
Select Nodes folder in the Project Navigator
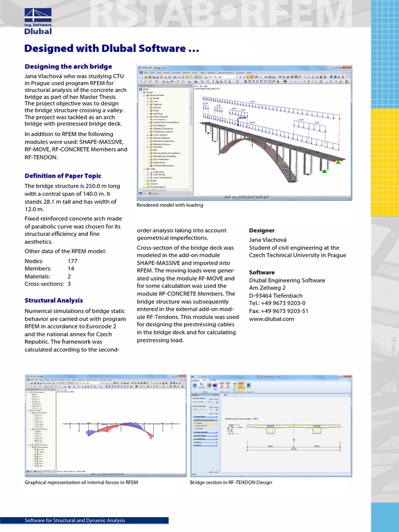coord(156,98)
